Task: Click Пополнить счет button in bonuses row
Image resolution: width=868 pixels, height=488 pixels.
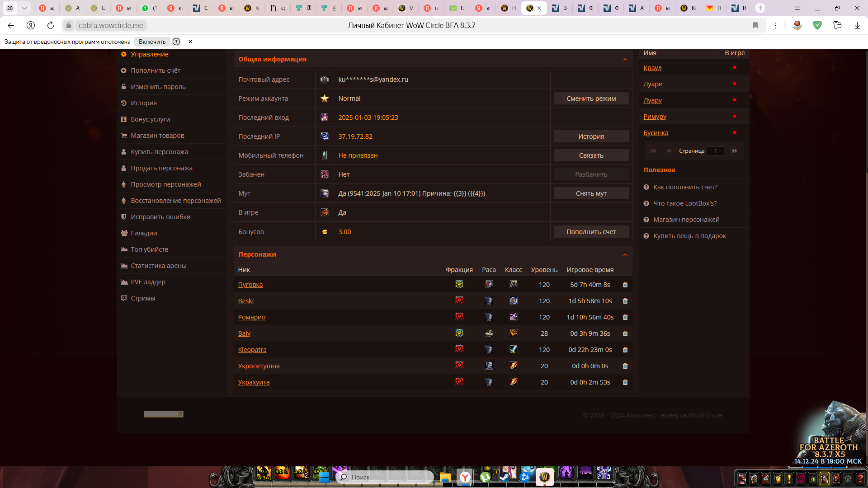Action: (591, 232)
